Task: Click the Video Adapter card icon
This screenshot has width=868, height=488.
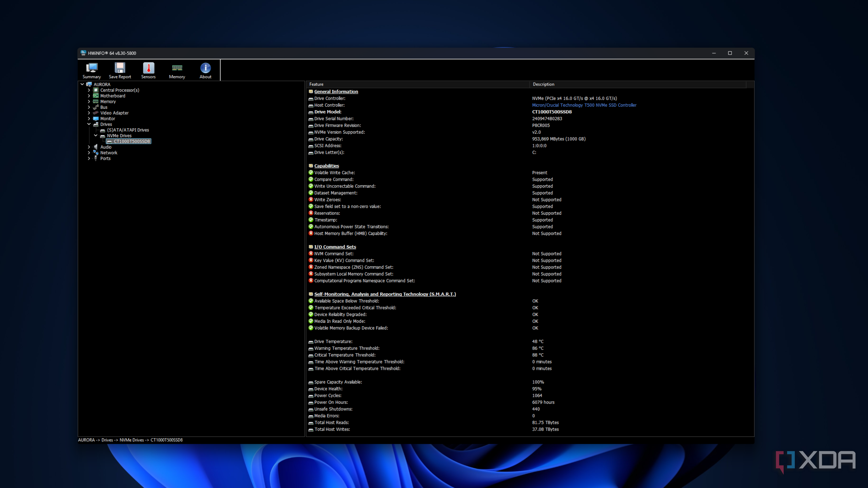Action: tap(96, 113)
